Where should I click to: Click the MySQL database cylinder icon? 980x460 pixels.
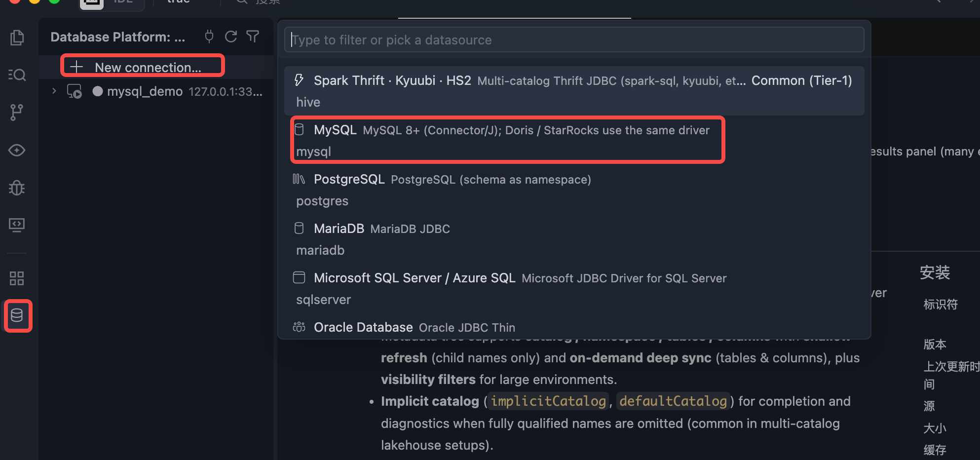click(x=299, y=130)
